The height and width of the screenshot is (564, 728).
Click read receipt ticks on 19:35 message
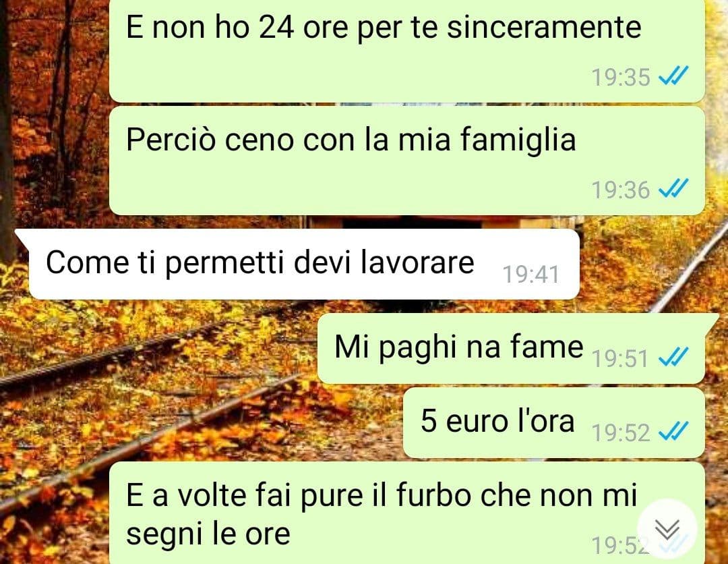[x=673, y=76]
